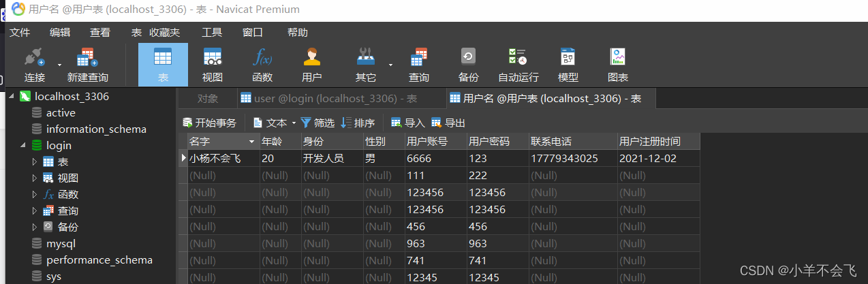
Task: Click the 用户密码 column header
Action: point(497,142)
